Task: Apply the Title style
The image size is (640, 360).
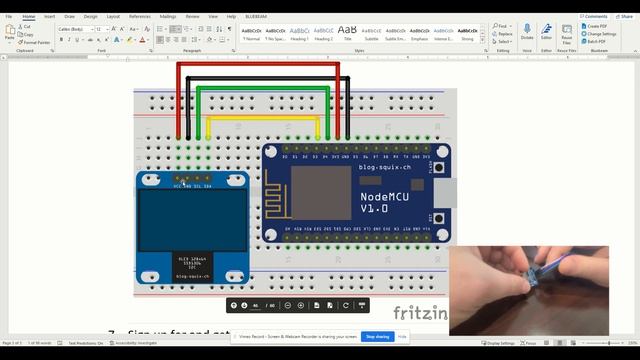Action: [347, 33]
